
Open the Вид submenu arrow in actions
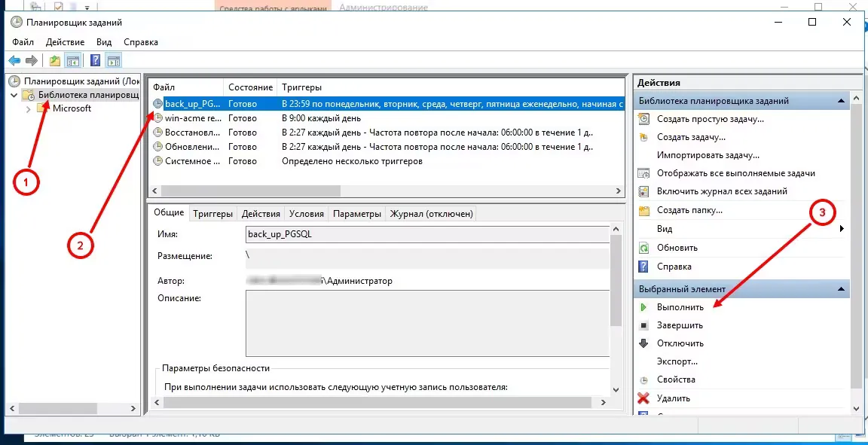[x=841, y=229]
